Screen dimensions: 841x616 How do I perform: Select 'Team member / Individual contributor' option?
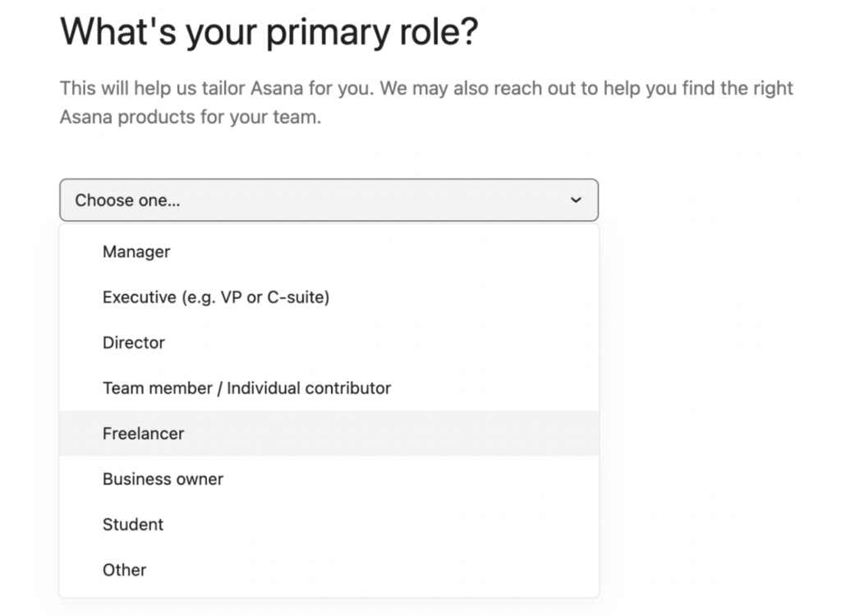[x=246, y=388]
